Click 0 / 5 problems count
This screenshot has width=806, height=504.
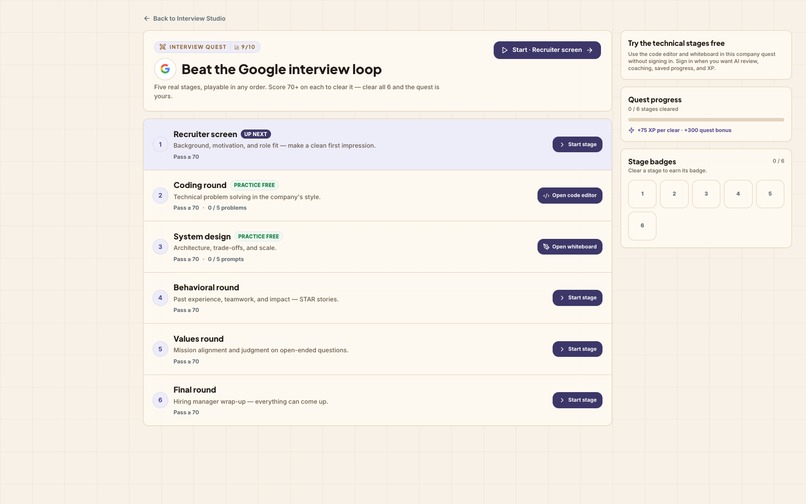tap(227, 208)
